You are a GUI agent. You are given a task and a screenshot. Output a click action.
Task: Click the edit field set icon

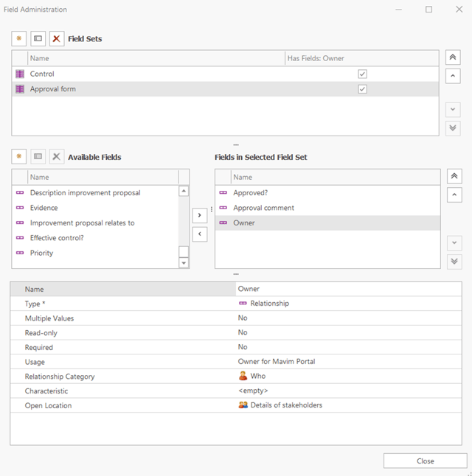point(38,38)
